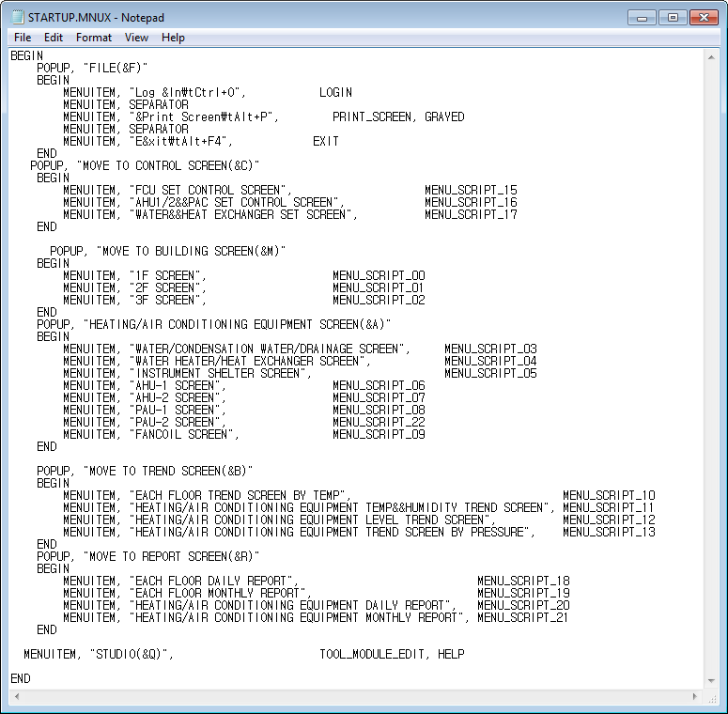
Task: Click "MOVE TO REPORT SCREEN(&R)" text
Action: (x=171, y=556)
